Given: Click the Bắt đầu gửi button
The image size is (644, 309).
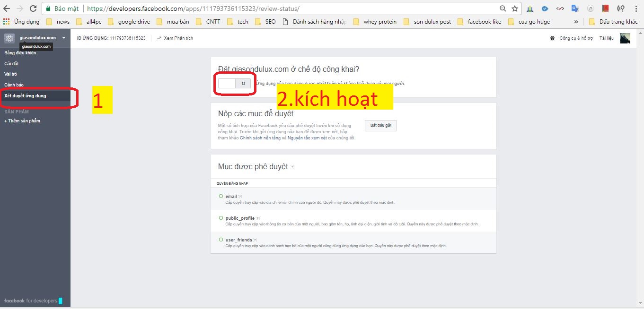Looking at the screenshot, I should click(x=380, y=126).
